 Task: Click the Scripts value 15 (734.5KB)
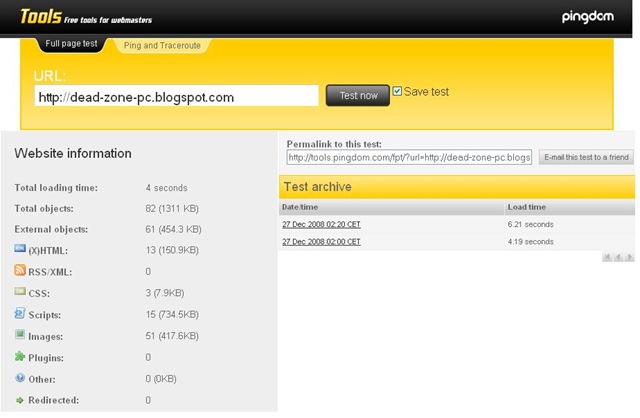coord(172,314)
